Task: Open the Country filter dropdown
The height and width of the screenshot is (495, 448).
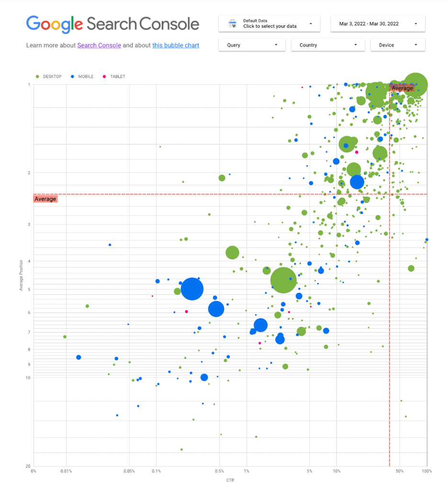Action: (x=328, y=45)
